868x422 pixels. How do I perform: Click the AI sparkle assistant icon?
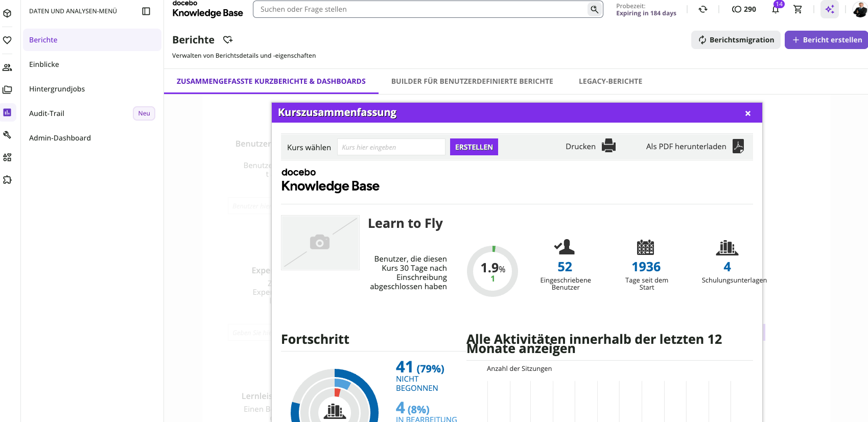(830, 9)
